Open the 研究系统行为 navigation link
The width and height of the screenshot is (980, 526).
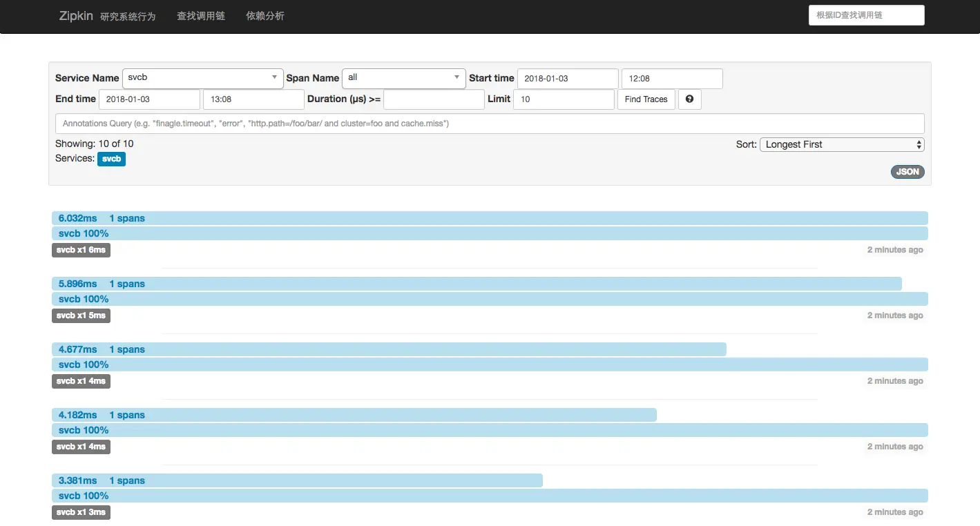click(128, 16)
